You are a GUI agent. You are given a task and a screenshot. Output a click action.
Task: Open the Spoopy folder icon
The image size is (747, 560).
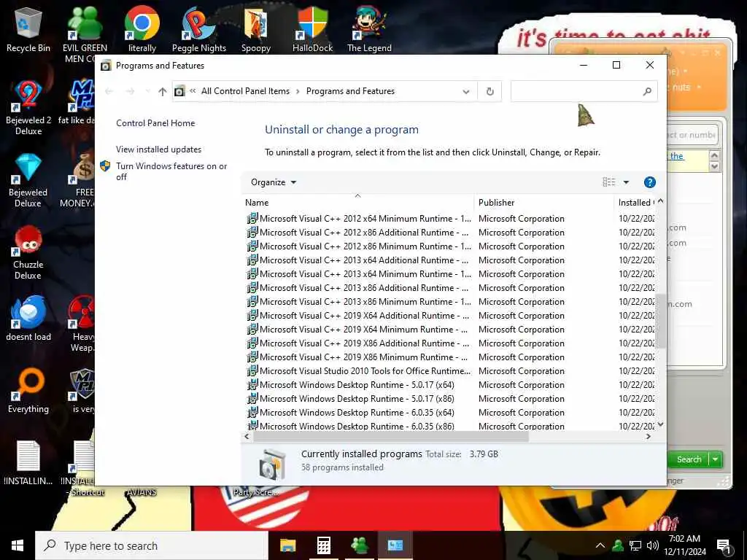tap(256, 29)
